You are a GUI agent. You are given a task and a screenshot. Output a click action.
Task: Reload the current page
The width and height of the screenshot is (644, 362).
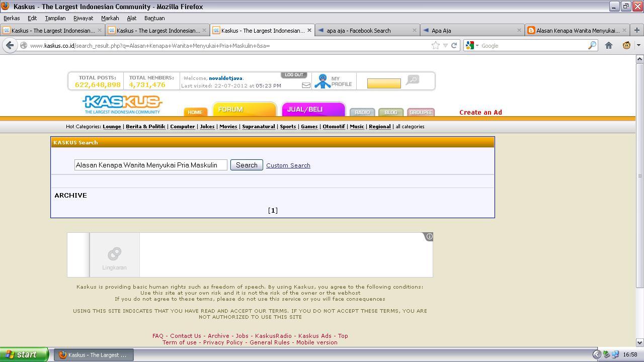(454, 45)
